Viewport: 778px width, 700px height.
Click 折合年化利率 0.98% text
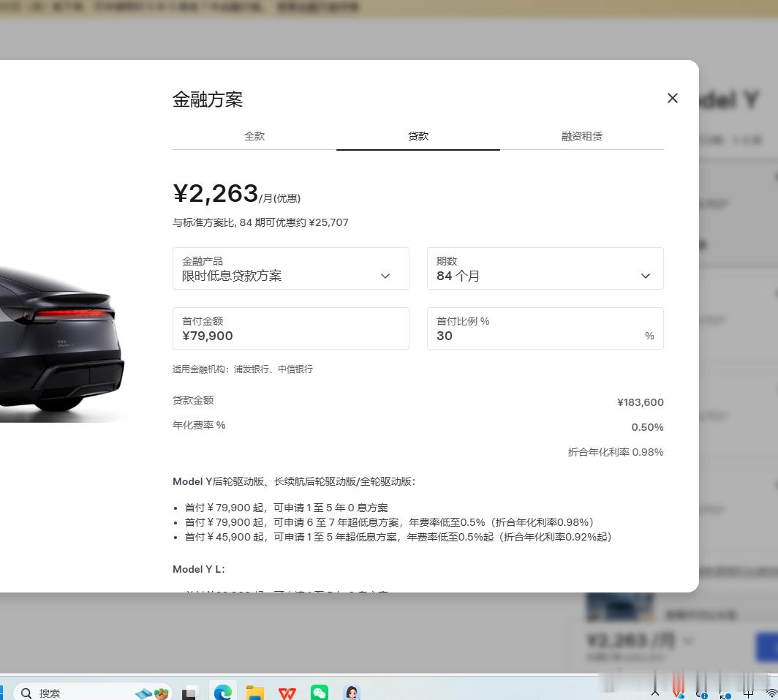tap(615, 452)
